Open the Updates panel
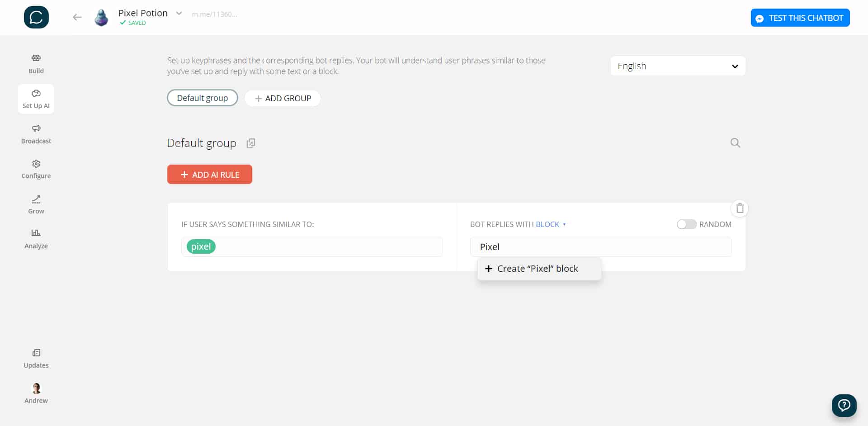This screenshot has width=868, height=426. tap(36, 359)
